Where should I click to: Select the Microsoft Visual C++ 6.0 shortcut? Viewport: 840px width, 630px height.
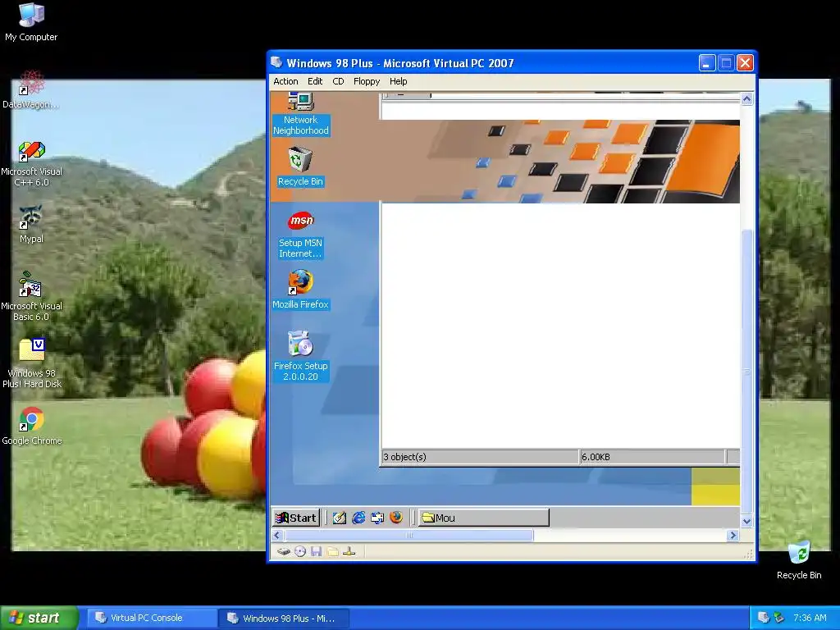pyautogui.click(x=31, y=163)
